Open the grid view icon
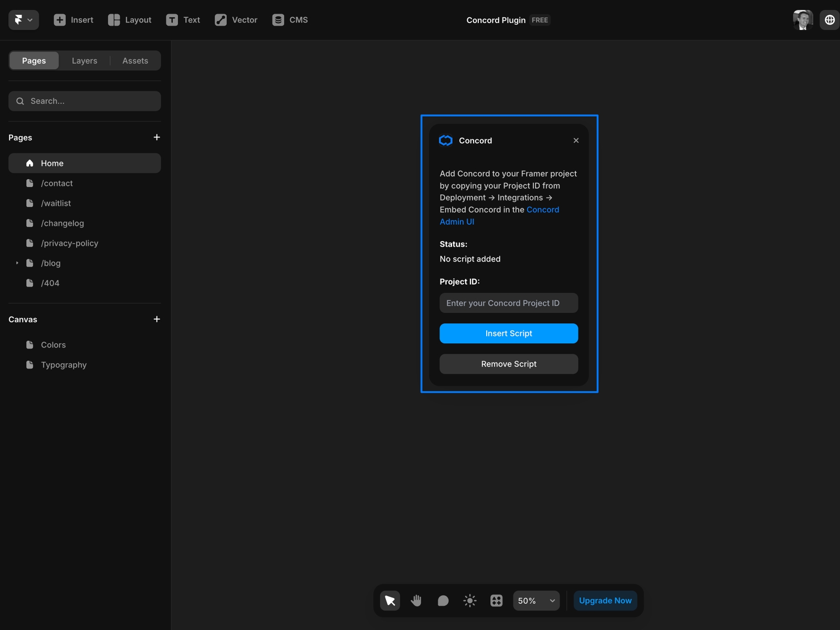840x630 pixels. coord(496,601)
